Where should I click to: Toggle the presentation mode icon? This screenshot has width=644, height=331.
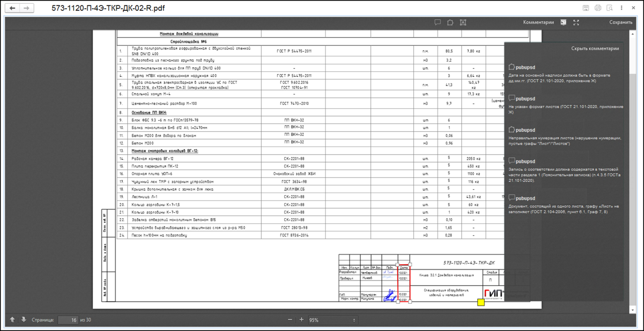click(563, 23)
